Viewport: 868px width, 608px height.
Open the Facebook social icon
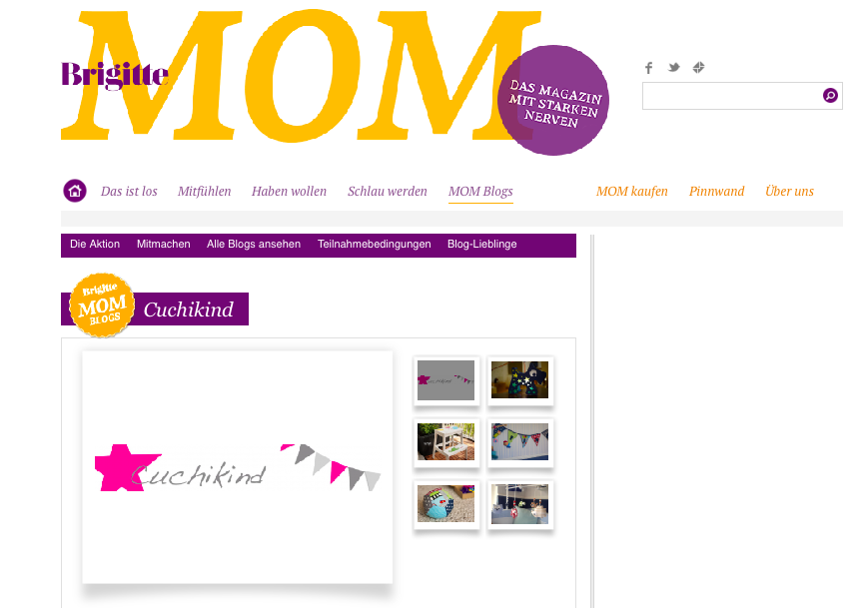tap(649, 68)
